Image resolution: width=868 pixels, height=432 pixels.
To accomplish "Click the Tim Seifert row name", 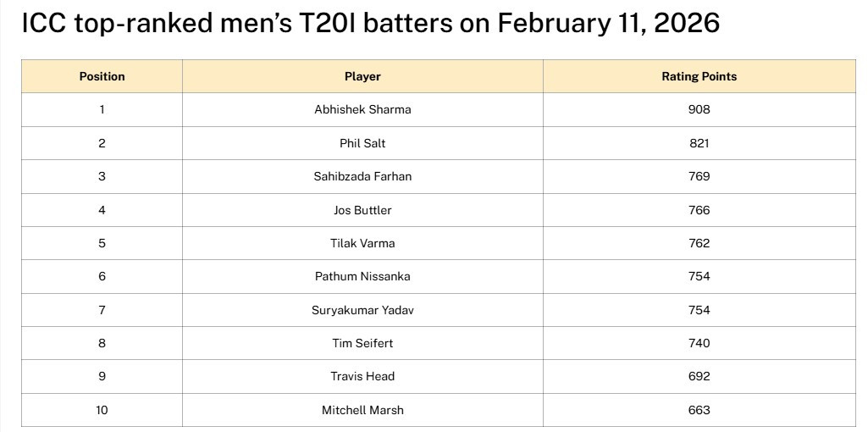I will (x=362, y=343).
